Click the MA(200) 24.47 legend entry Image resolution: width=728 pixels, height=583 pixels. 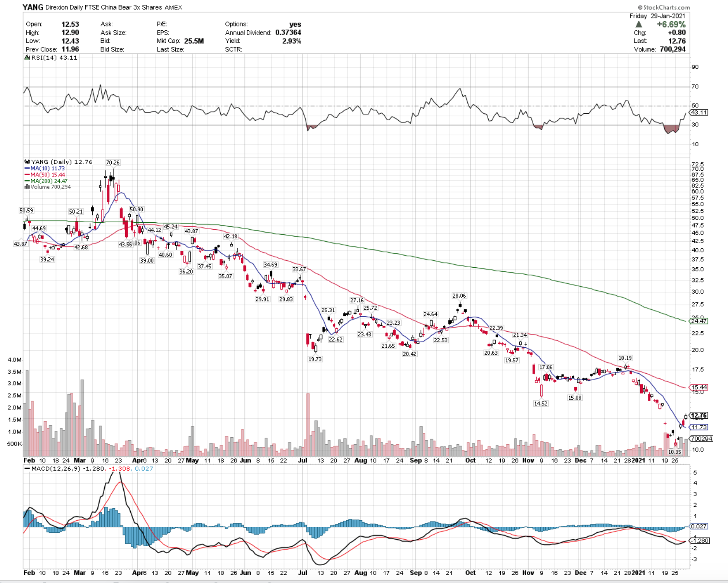pos(46,181)
